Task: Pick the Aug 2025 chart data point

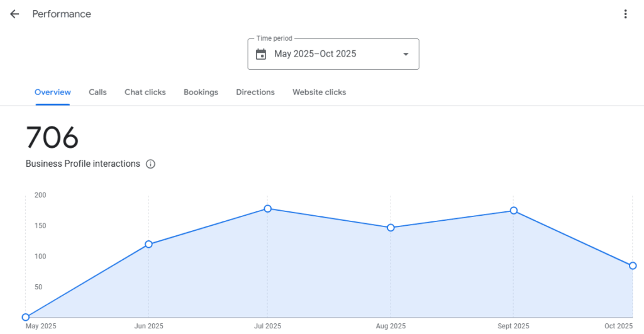Action: (391, 228)
